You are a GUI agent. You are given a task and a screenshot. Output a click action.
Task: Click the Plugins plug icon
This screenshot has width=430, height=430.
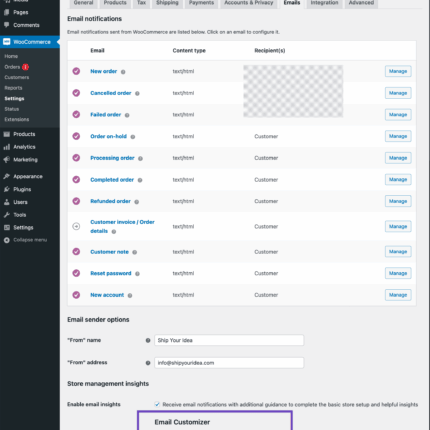click(6, 189)
